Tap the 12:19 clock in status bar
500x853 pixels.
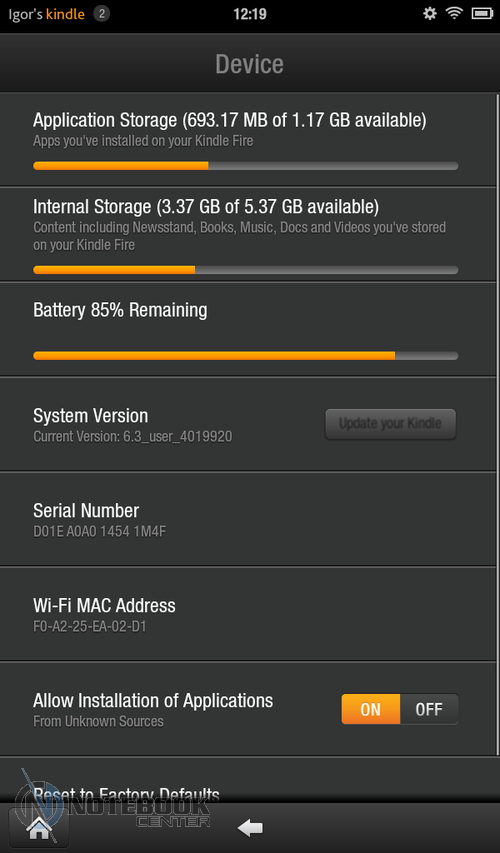tap(250, 14)
